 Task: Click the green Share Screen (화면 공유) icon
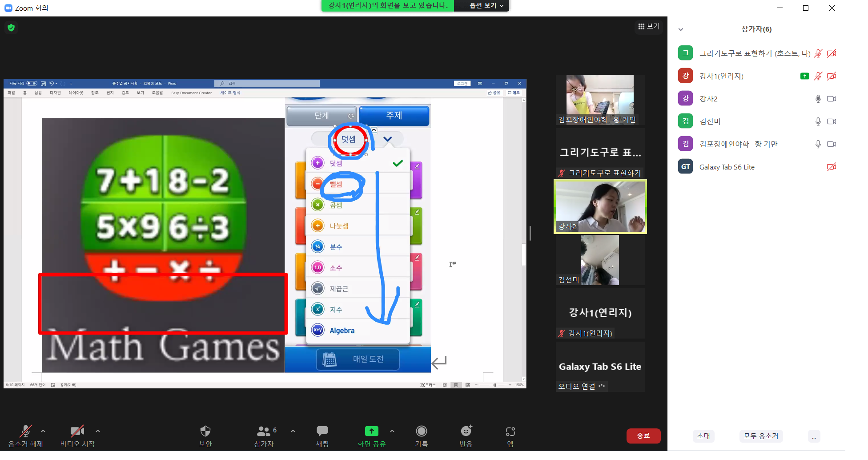372,431
